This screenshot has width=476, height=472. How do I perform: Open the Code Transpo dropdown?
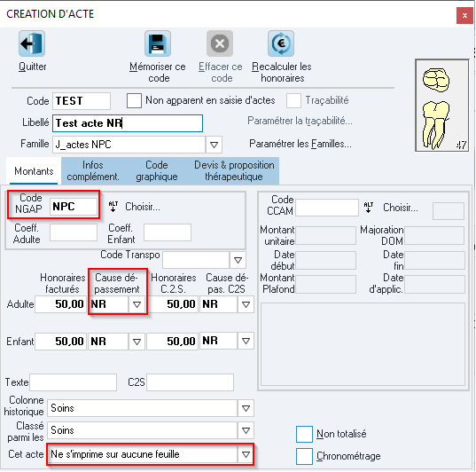[x=238, y=260]
